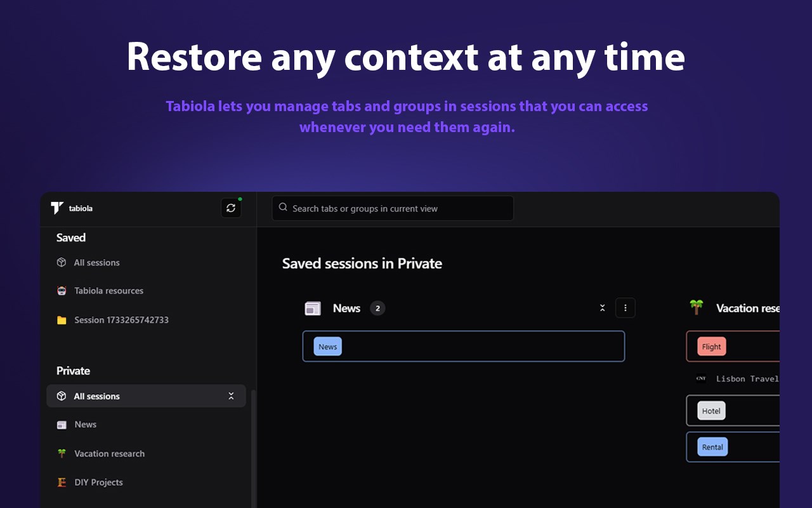Open the Lisbon Travel tab entry
The width and height of the screenshot is (812, 508).
click(746, 378)
